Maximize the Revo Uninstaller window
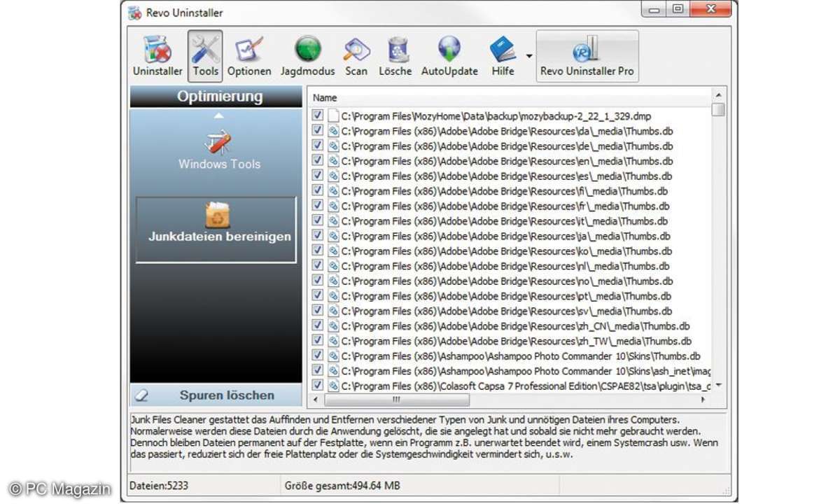Screen dimensions: 840x504 tap(677, 9)
